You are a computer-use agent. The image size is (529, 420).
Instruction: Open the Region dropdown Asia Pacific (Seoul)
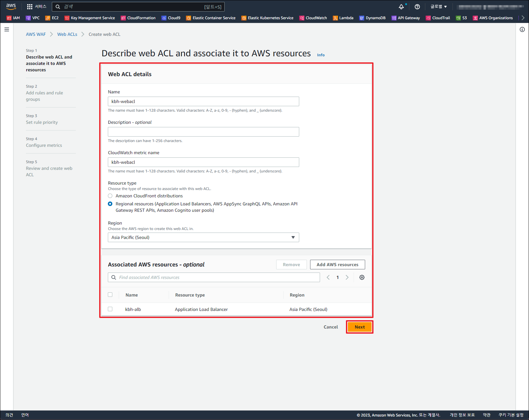pyautogui.click(x=204, y=237)
